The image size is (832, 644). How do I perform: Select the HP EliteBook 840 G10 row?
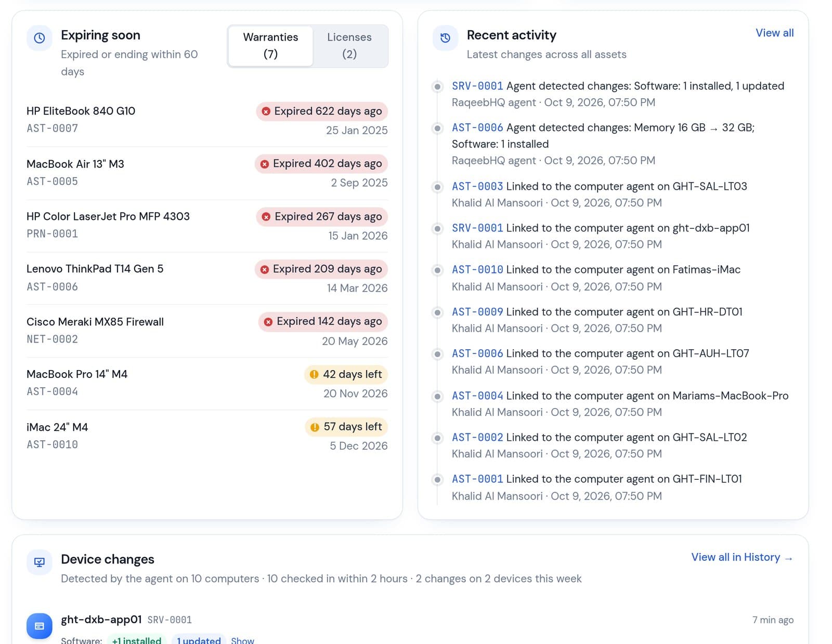tap(207, 120)
